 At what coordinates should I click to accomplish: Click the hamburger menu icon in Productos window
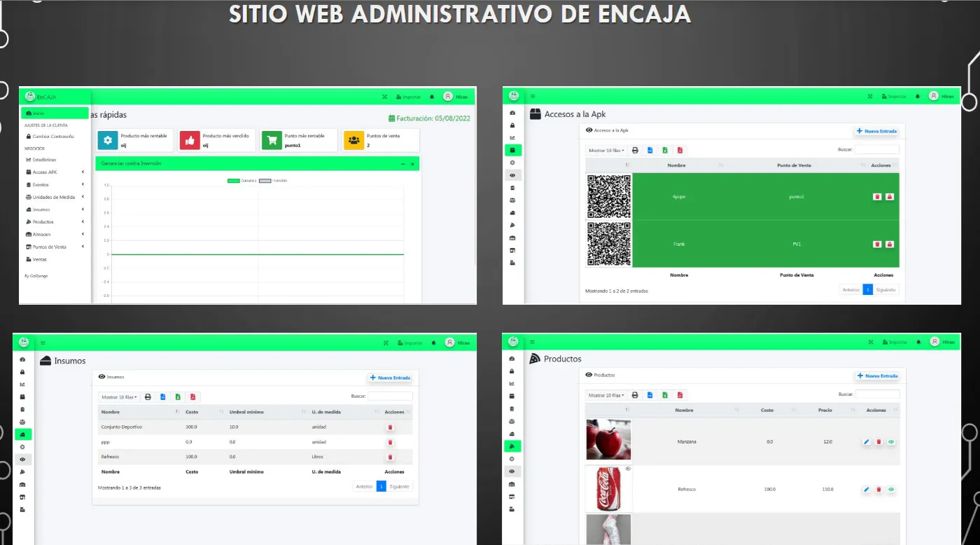click(x=533, y=342)
